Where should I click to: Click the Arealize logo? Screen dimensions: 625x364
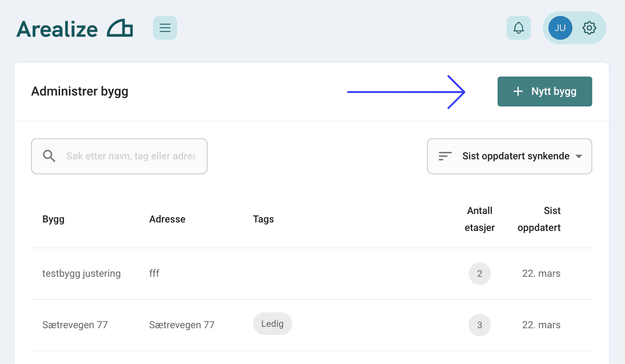pos(75,28)
